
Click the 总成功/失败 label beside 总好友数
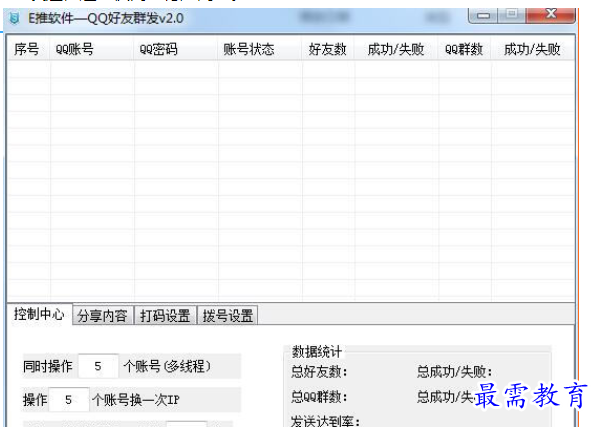455,371
